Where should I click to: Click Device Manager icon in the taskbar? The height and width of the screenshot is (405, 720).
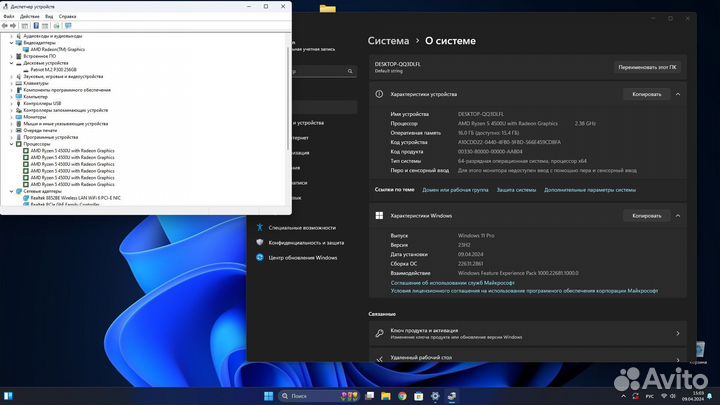[x=452, y=396]
